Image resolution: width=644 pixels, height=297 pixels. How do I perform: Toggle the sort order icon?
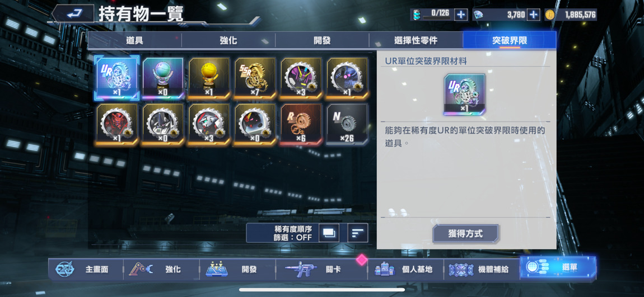(x=358, y=233)
